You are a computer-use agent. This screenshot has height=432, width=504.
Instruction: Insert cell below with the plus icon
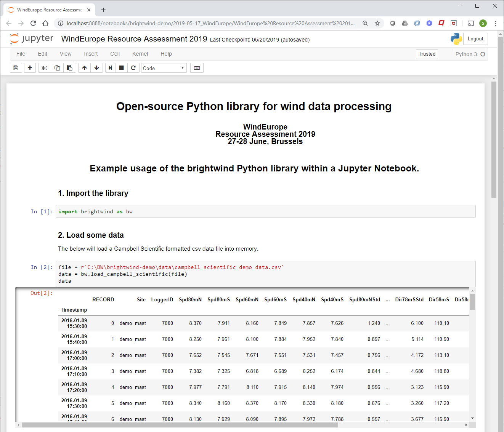(30, 68)
